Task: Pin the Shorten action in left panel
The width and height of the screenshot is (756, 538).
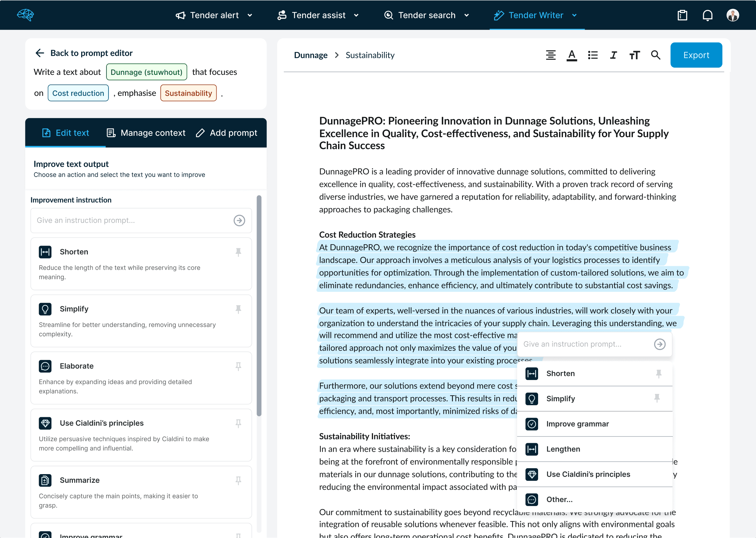Action: tap(238, 252)
